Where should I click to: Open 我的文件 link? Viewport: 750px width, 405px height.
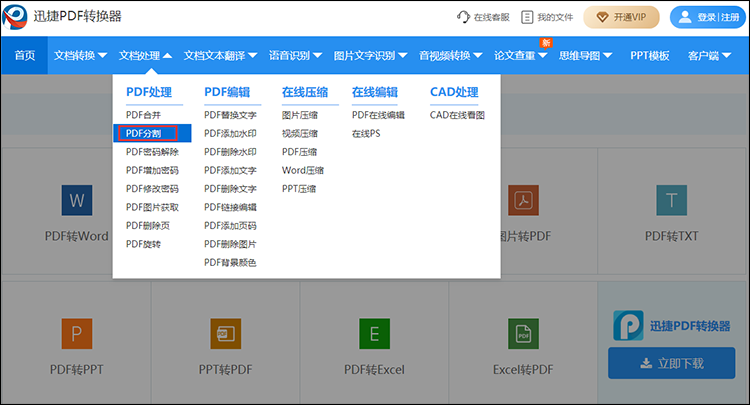(x=547, y=17)
